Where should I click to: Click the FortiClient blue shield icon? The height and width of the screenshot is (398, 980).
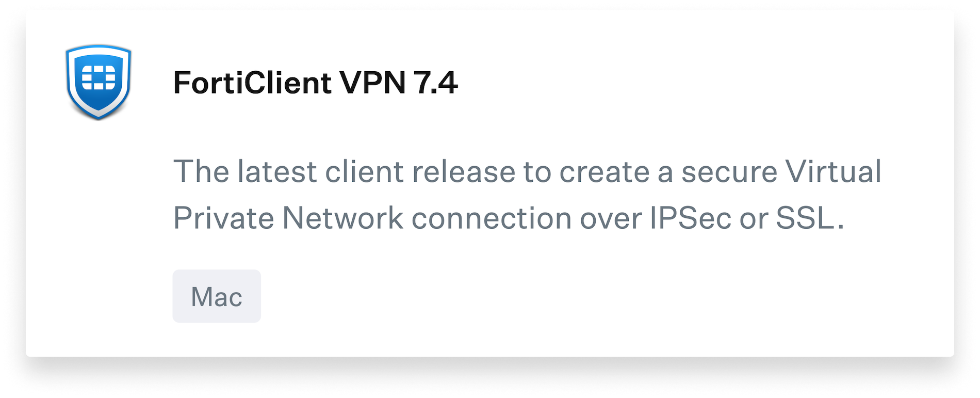tap(99, 82)
